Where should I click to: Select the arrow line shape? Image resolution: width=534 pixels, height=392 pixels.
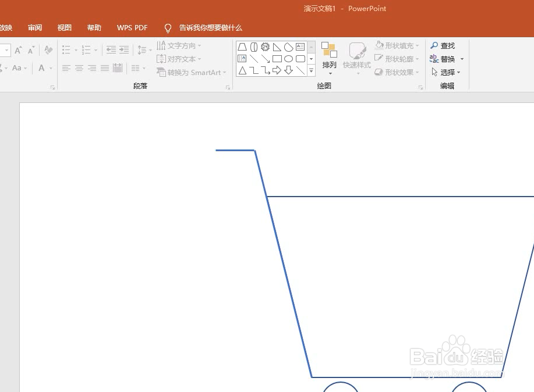[x=266, y=59]
